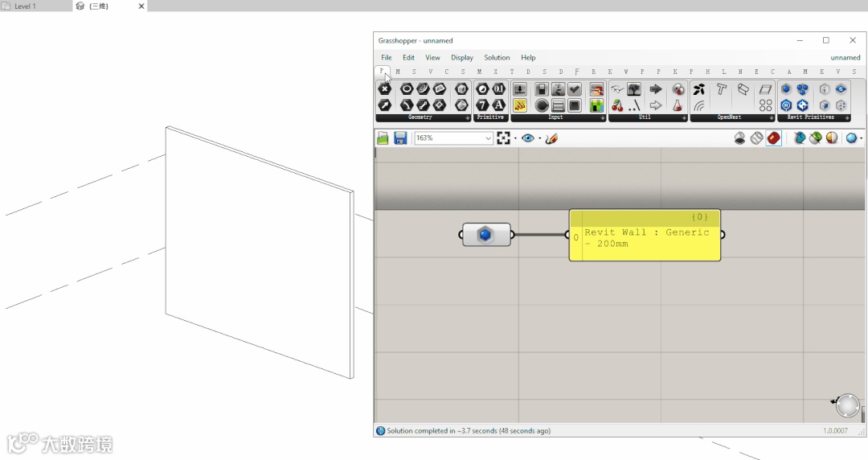This screenshot has height=460, width=868.
Task: Select the blue wall parameter component
Action: coord(485,235)
